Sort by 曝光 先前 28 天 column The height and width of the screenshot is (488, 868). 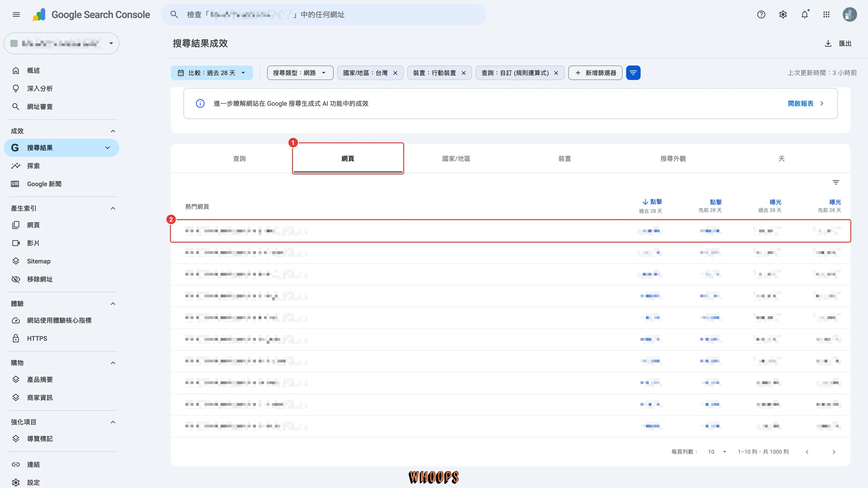tap(829, 206)
